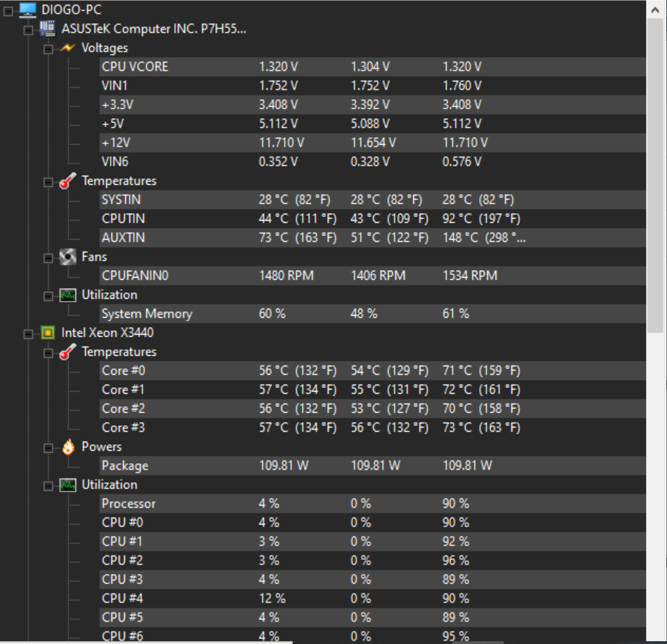Screen dimensions: 667x644
Task: Select the VIN6 row
Action: [x=373, y=162]
